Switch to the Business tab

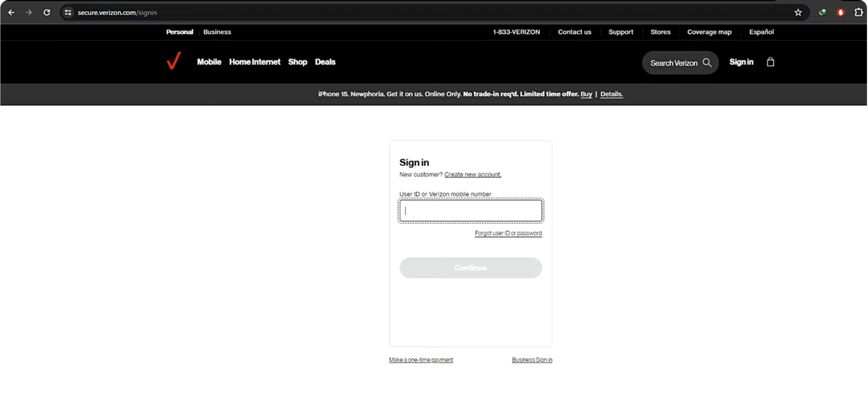(x=217, y=32)
